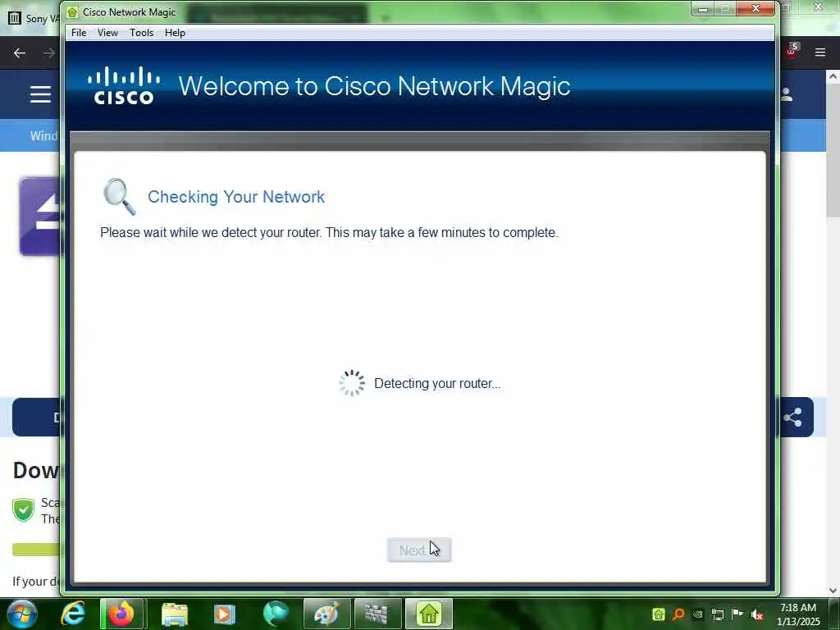Click the purple eject app icon on webpage
This screenshot has width=840, height=630.
39,216
